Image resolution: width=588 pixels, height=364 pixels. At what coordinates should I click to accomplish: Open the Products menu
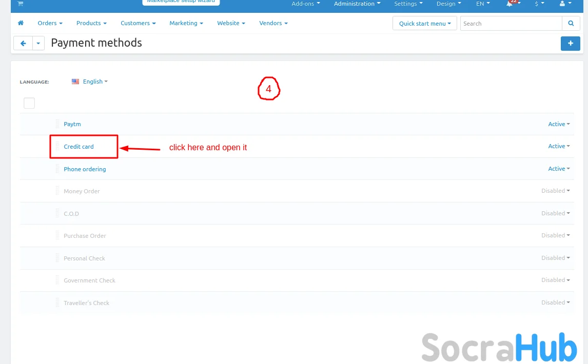click(x=91, y=23)
